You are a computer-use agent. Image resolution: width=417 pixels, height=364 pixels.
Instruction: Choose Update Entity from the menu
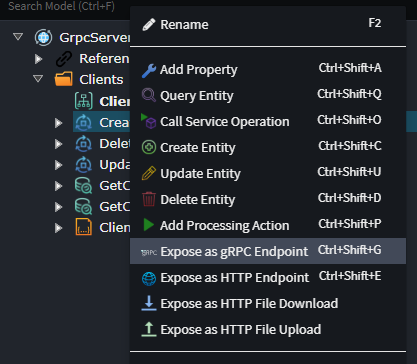click(268, 174)
